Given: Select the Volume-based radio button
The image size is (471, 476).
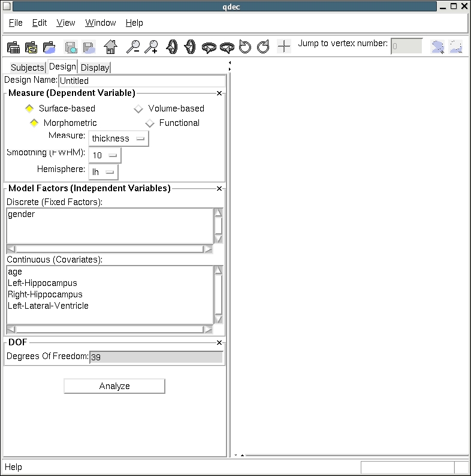Looking at the screenshot, I should [138, 109].
